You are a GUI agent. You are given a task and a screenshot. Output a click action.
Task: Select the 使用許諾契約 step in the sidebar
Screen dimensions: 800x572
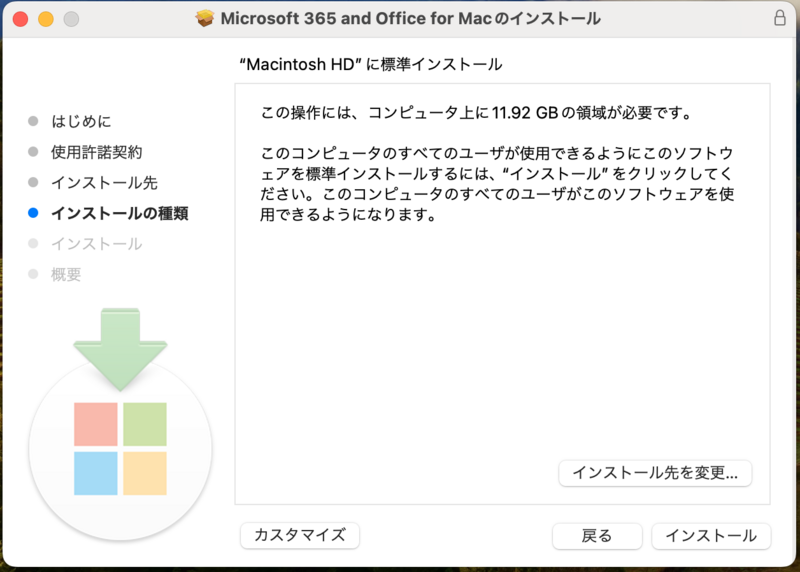(x=96, y=152)
